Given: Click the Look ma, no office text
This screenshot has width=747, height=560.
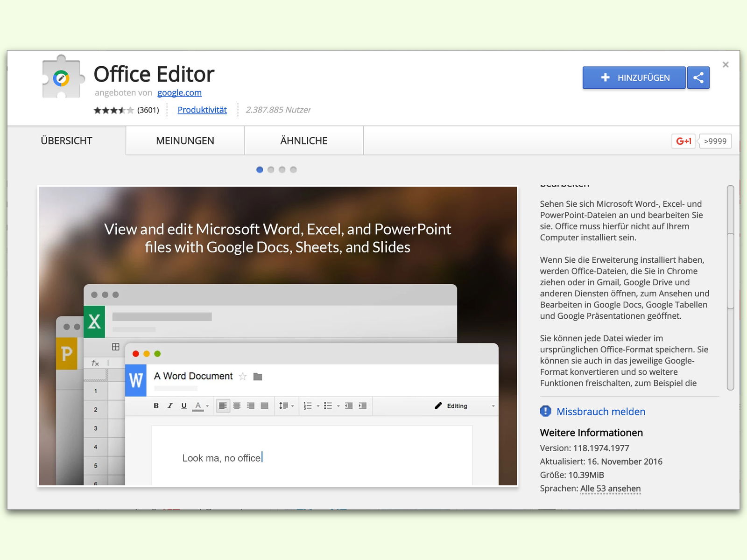Looking at the screenshot, I should [x=221, y=458].
